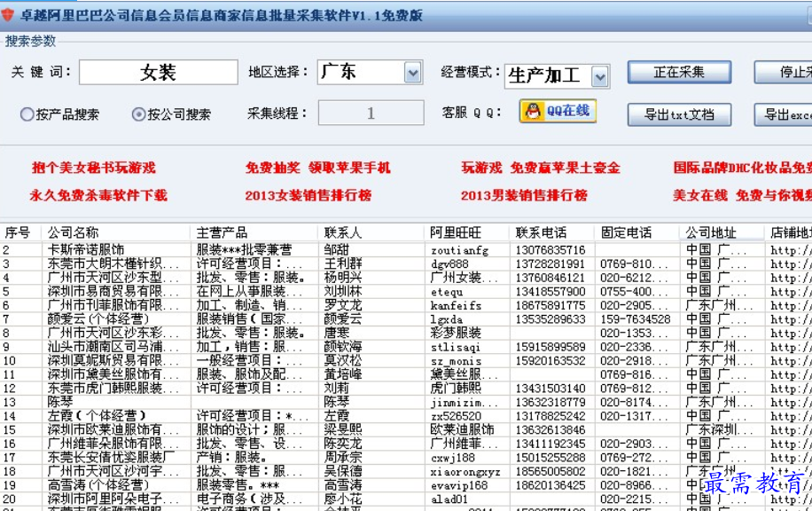Open the 国际品牌DHC化妆品 link
This screenshot has height=511, width=812.
click(743, 168)
